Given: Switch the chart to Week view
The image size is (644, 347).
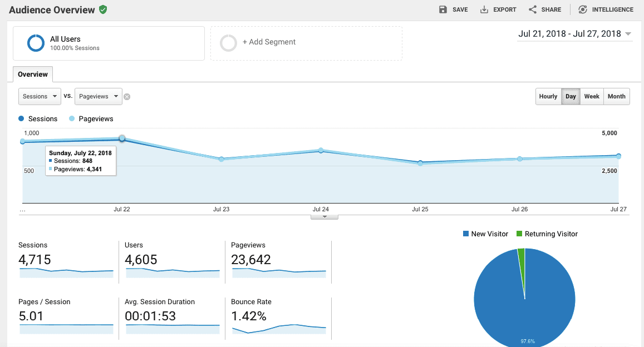Looking at the screenshot, I should pyautogui.click(x=592, y=96).
